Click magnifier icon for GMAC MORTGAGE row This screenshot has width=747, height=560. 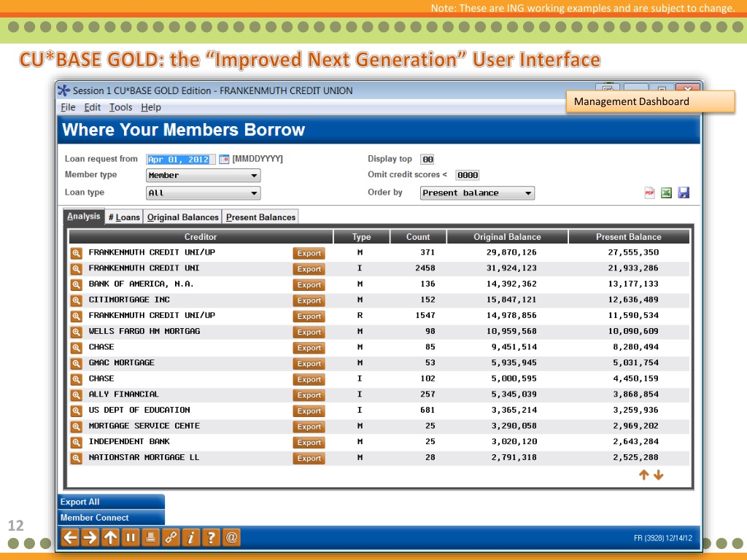tap(76, 363)
